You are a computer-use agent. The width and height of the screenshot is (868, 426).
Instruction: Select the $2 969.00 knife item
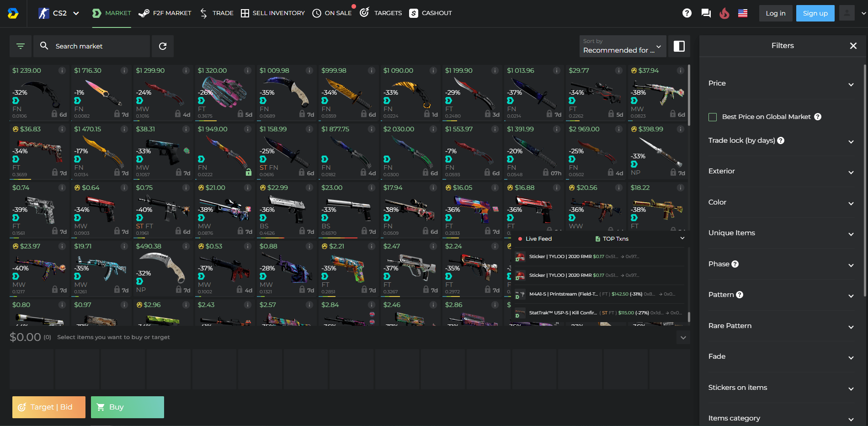596,151
